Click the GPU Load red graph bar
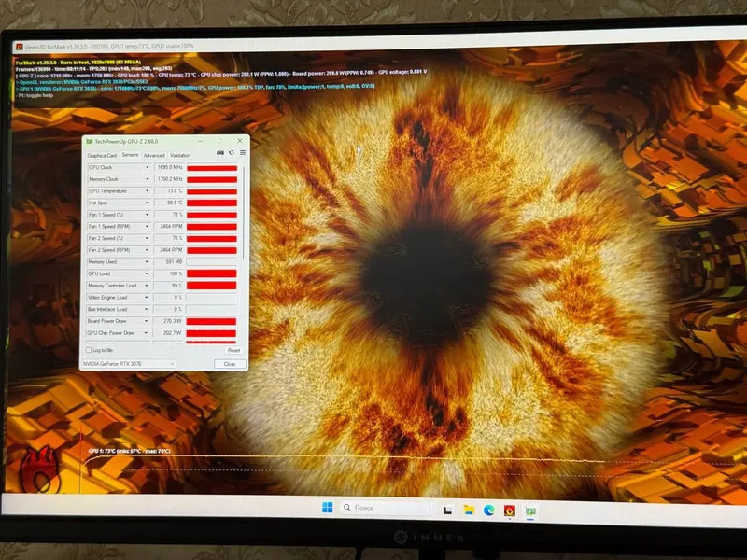This screenshot has width=747, height=560. click(x=212, y=273)
